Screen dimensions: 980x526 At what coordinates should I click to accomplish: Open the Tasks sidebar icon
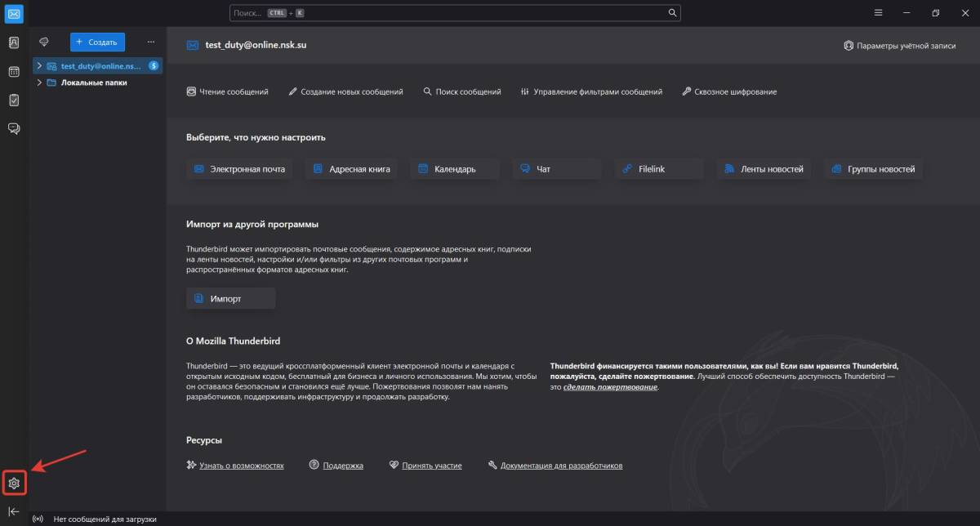[x=14, y=100]
